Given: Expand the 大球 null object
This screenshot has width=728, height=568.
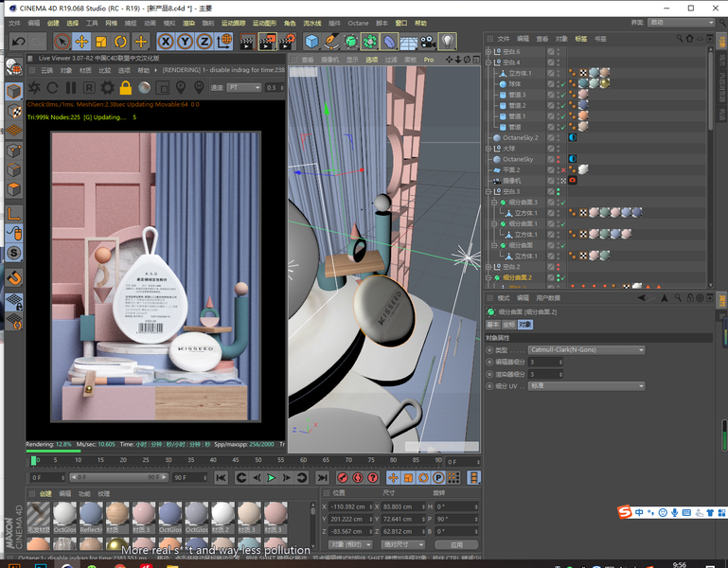Looking at the screenshot, I should 488,149.
